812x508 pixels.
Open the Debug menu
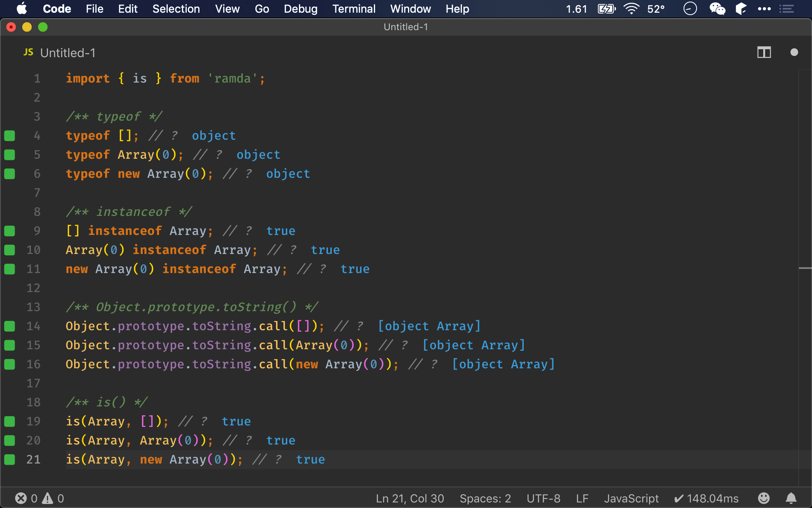click(301, 8)
